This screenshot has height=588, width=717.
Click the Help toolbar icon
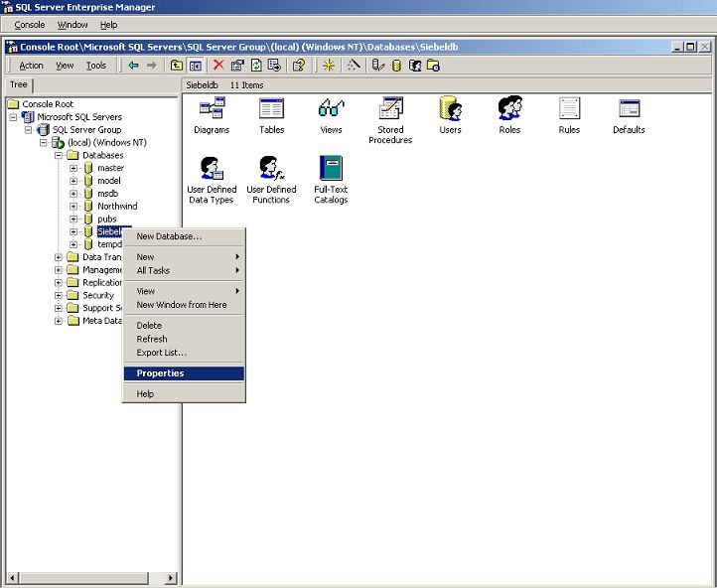(299, 66)
